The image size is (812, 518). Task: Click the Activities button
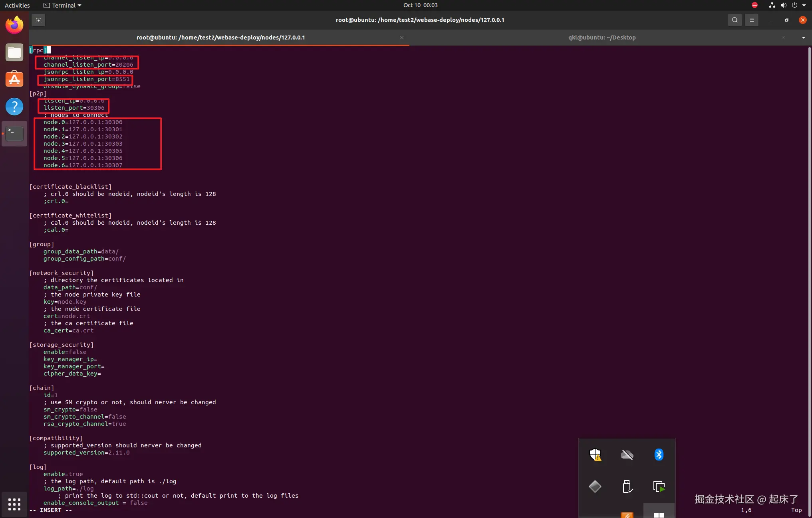tap(17, 5)
